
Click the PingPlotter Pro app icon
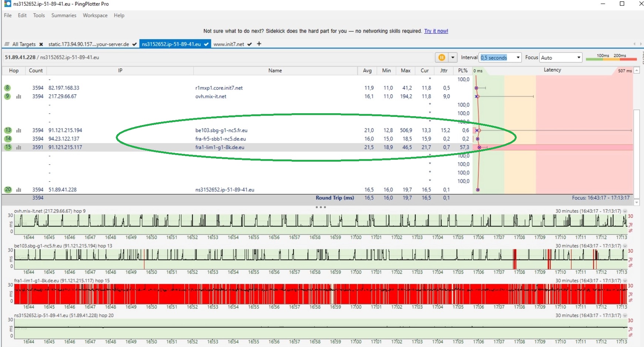coord(7,4)
